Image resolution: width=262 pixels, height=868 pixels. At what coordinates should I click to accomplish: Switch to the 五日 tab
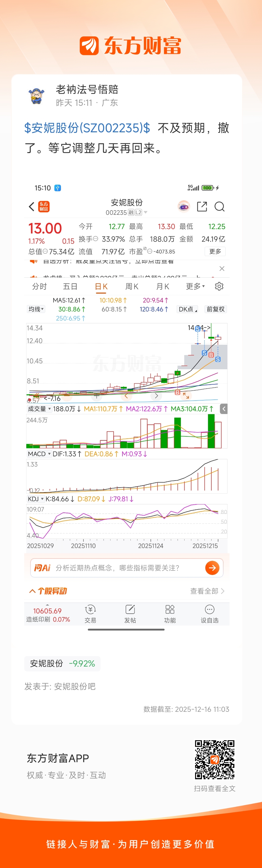pyautogui.click(x=70, y=286)
